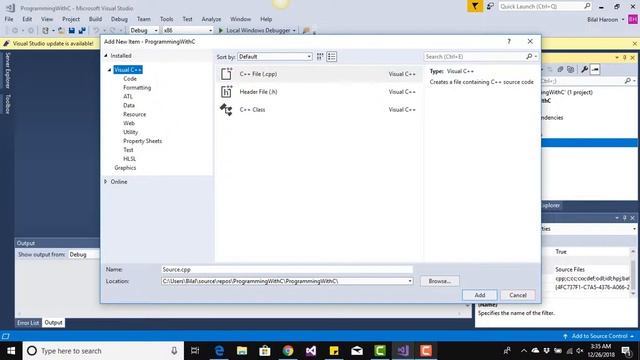Open the Debug menu
Viewport: 640px width, 360px height.
tap(119, 19)
